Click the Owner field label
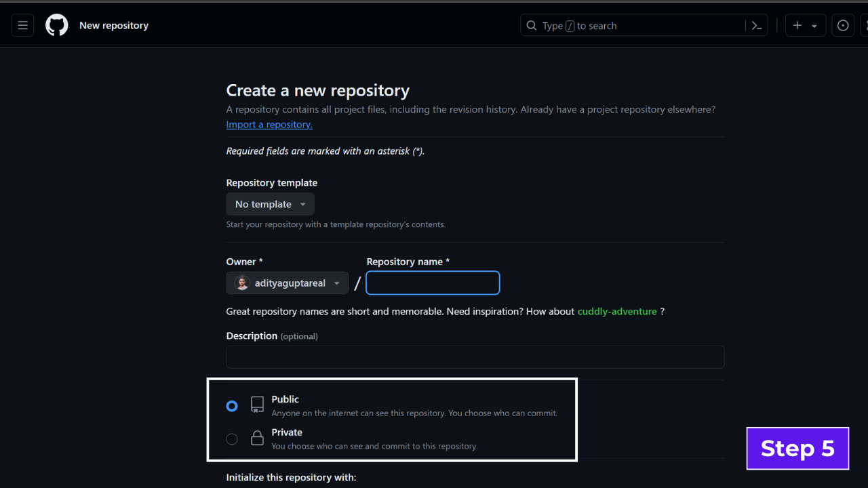868x488 pixels. point(244,262)
